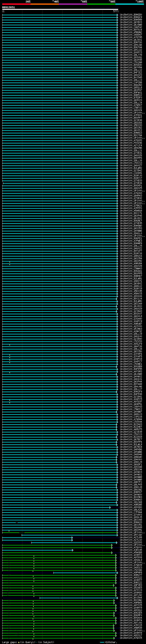This screenshot has height=644, width=146.
Task: Click the query end position 577
Action: [x=115, y=11]
